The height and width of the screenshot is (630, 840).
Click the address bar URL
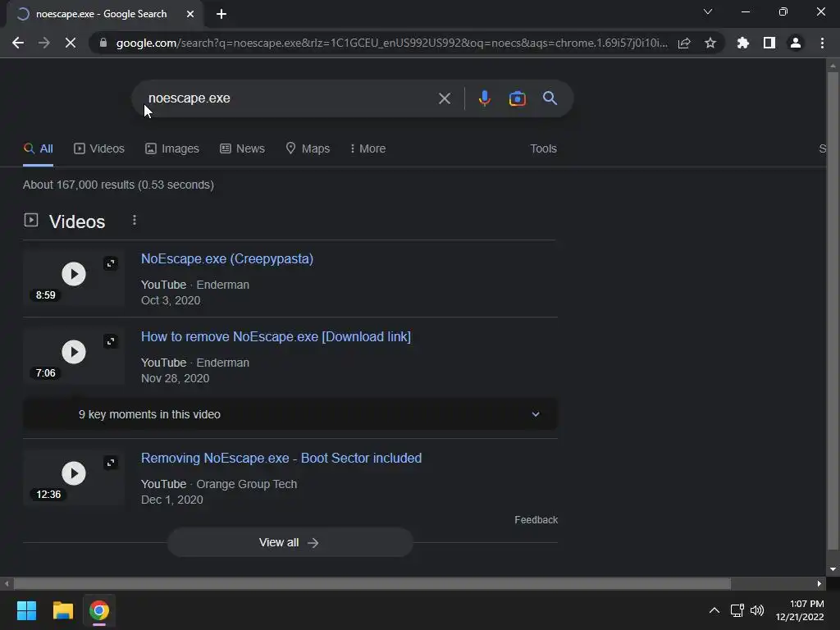[x=391, y=43]
